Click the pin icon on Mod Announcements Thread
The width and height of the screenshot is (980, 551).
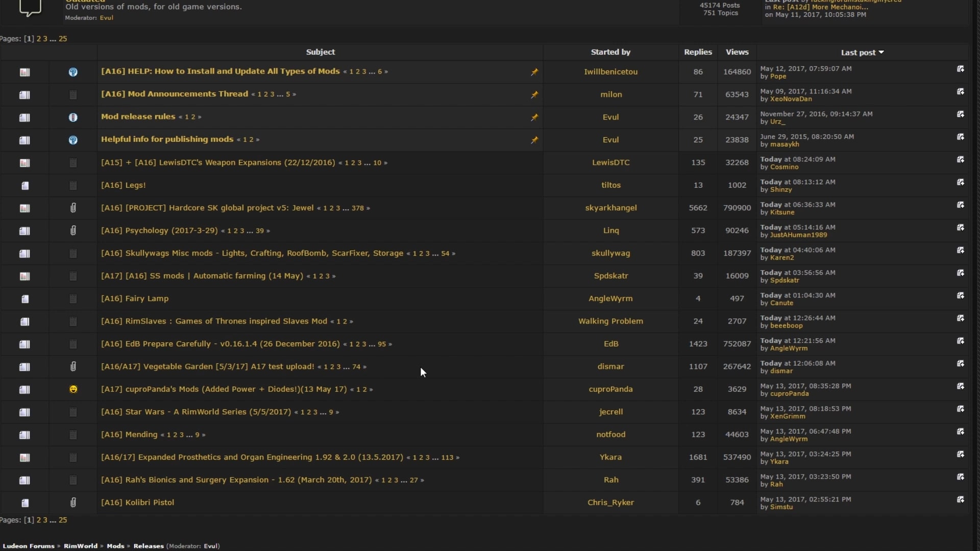coord(534,94)
